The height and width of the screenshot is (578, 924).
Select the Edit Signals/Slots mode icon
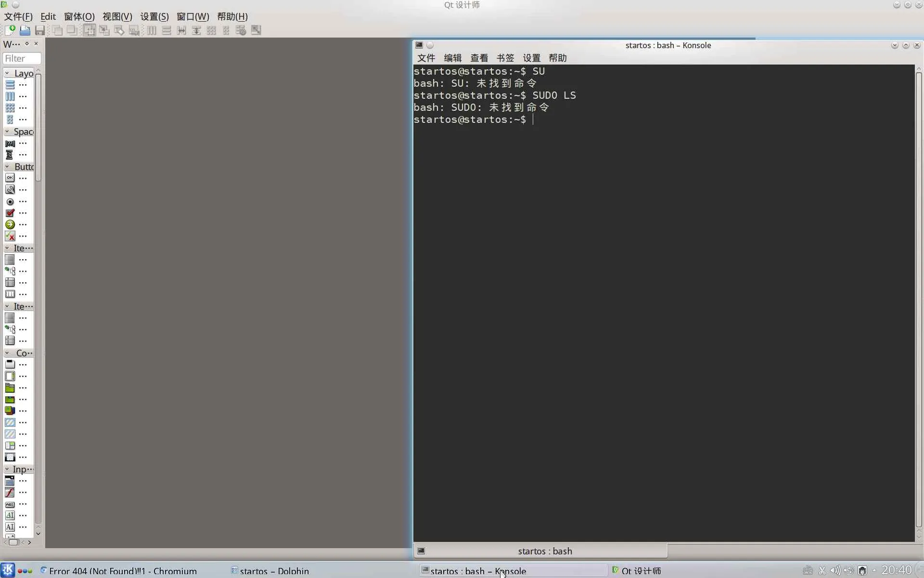104,30
